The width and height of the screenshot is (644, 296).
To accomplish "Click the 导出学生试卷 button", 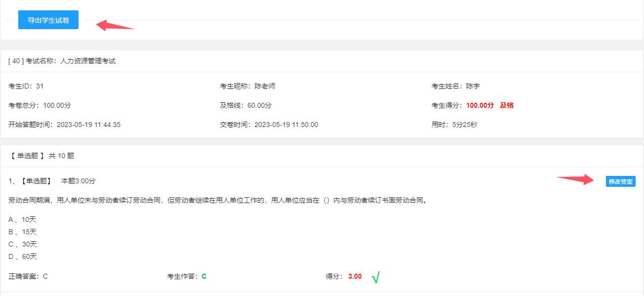I will 48,20.
